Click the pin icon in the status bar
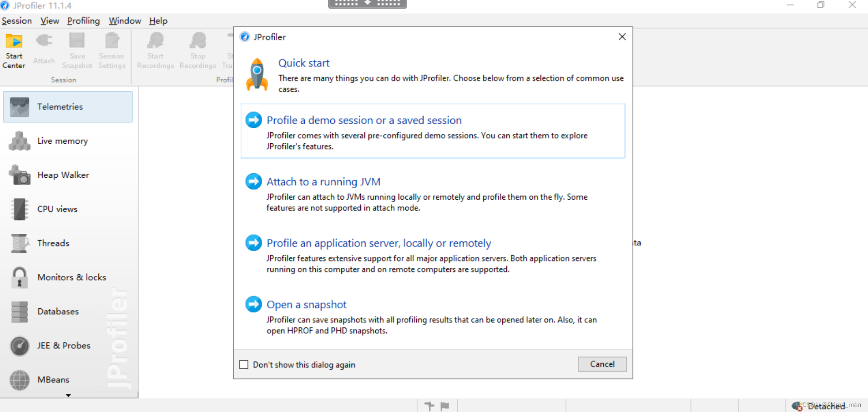Viewport: 868px width, 412px height. point(429,406)
